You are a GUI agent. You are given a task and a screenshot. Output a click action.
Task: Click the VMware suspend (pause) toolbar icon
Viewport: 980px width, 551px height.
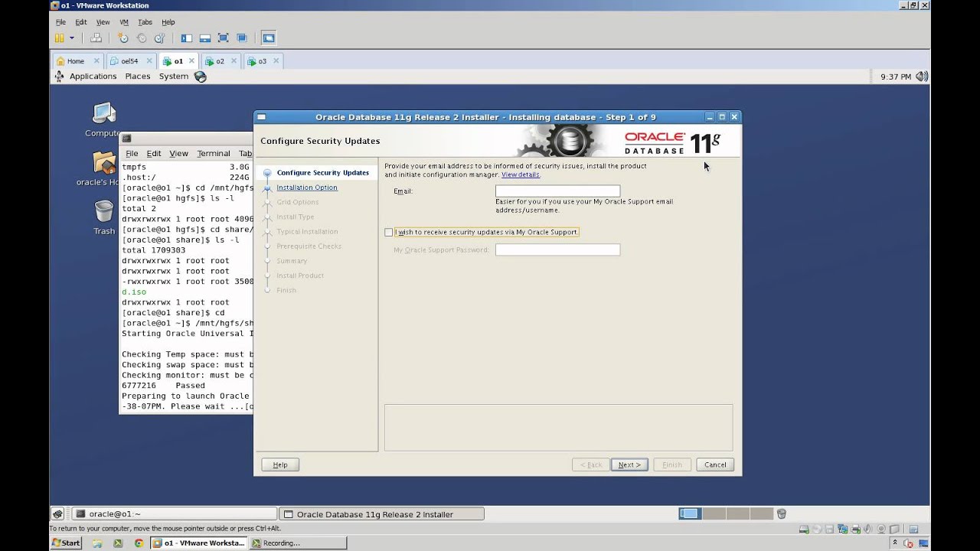60,37
